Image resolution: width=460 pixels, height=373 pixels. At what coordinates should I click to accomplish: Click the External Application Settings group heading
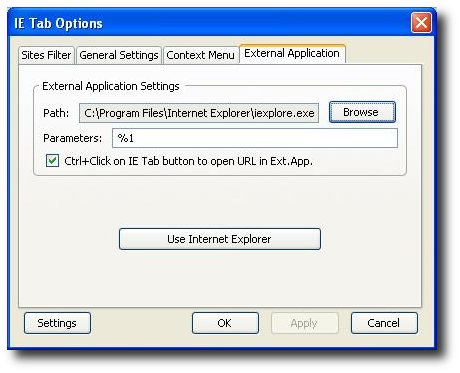pos(111,86)
